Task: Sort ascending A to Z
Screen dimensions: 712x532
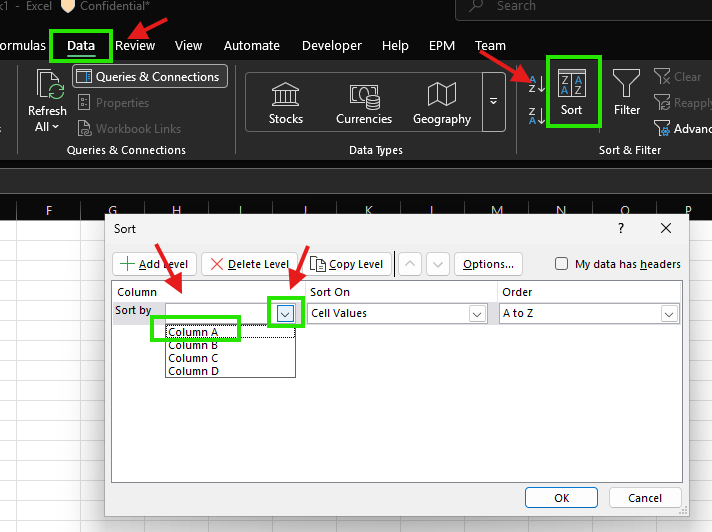Action: coord(536,84)
